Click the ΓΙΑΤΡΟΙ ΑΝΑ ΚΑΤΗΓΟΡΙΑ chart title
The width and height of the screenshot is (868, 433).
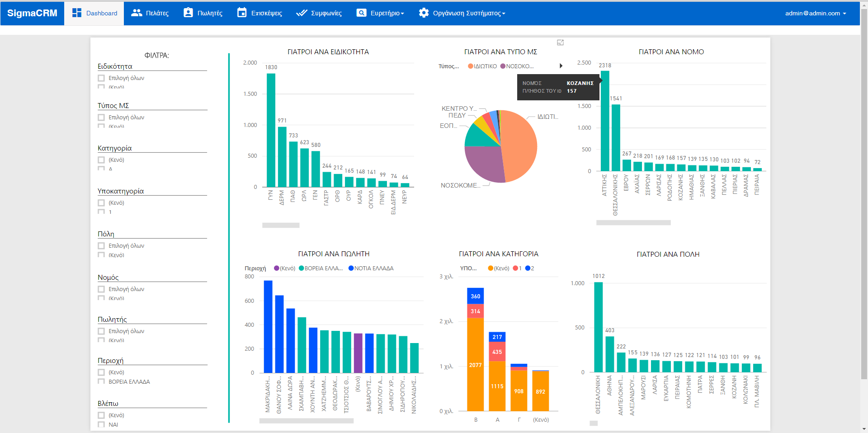click(499, 254)
